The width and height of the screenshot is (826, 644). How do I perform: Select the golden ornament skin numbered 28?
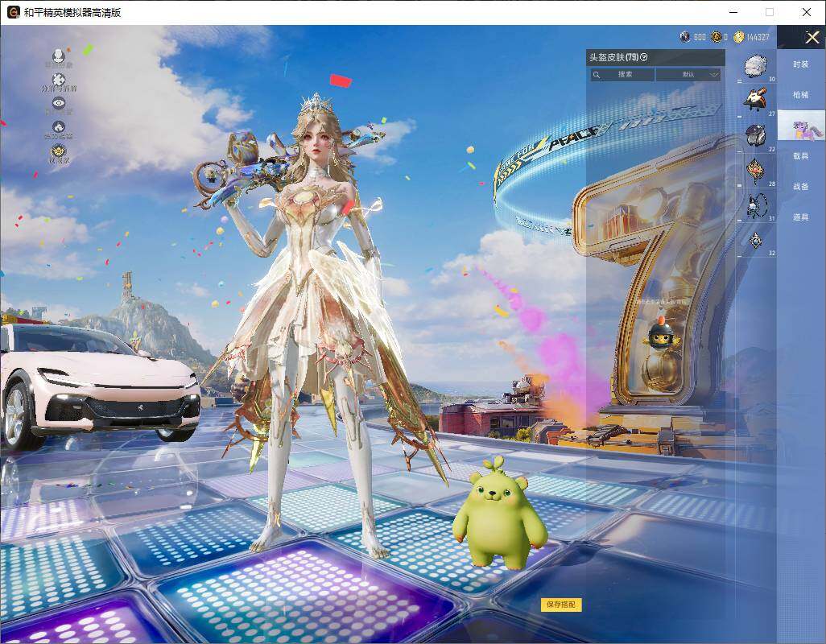click(755, 171)
